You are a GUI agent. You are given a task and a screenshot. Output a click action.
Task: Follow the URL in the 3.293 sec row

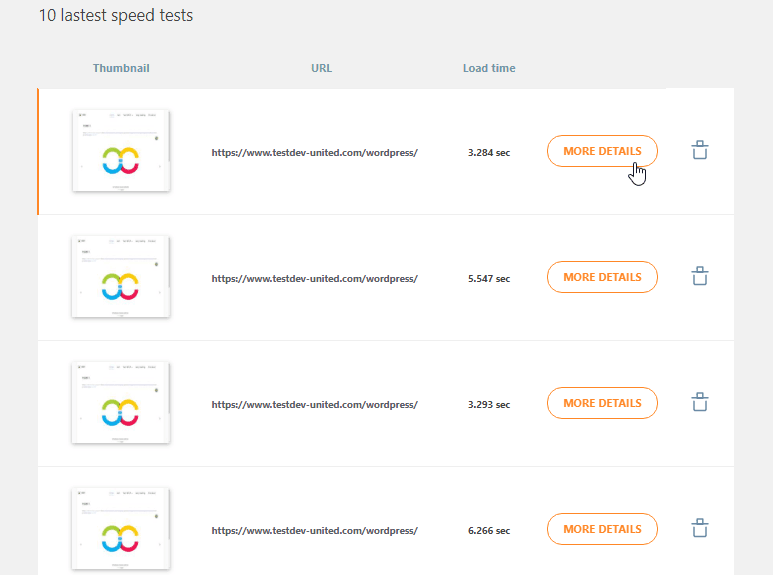coord(314,405)
